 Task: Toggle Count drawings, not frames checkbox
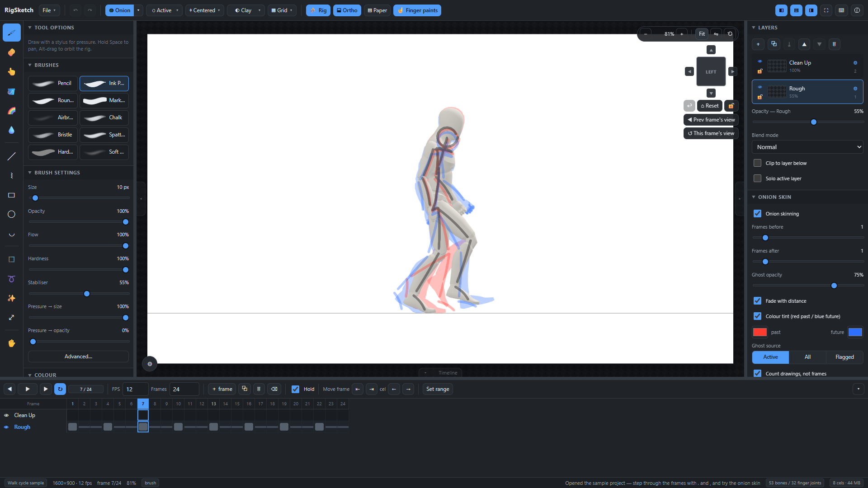[758, 374]
